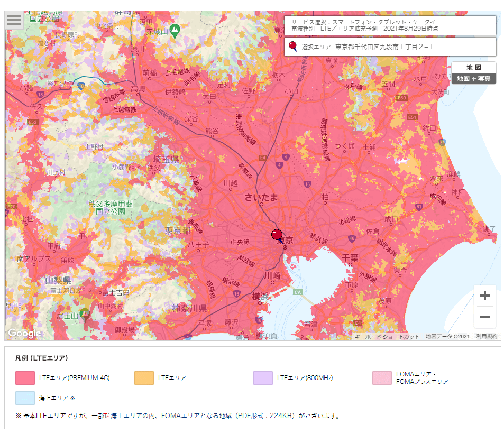Click the 土浦 label on map
The image size is (504, 434).
tap(369, 147)
